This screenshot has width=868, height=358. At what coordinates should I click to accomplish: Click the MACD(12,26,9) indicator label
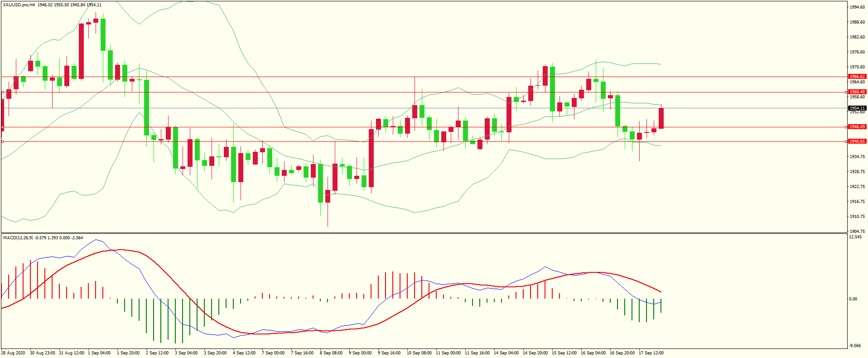(x=17, y=237)
